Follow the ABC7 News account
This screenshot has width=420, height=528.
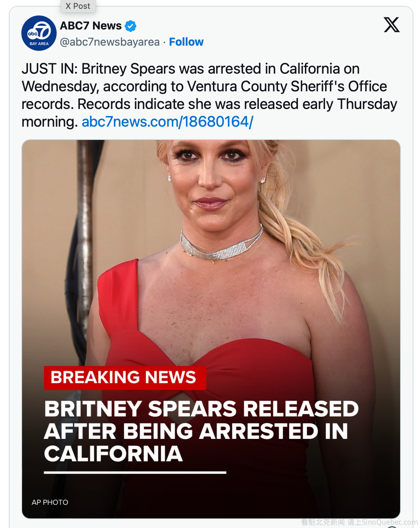pos(186,42)
